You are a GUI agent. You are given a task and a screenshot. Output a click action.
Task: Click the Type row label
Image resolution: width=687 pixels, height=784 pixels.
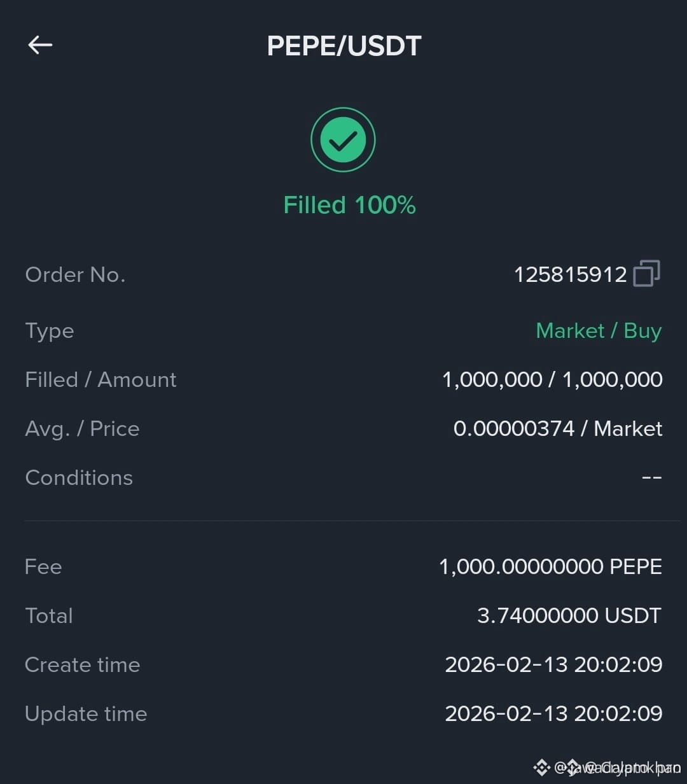click(50, 331)
